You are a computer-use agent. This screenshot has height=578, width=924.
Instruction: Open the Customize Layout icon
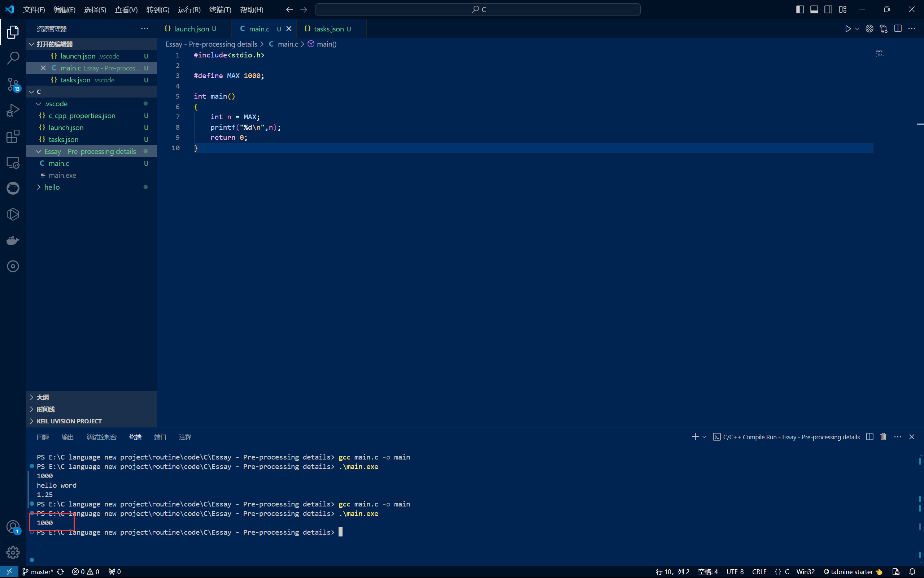(x=843, y=9)
